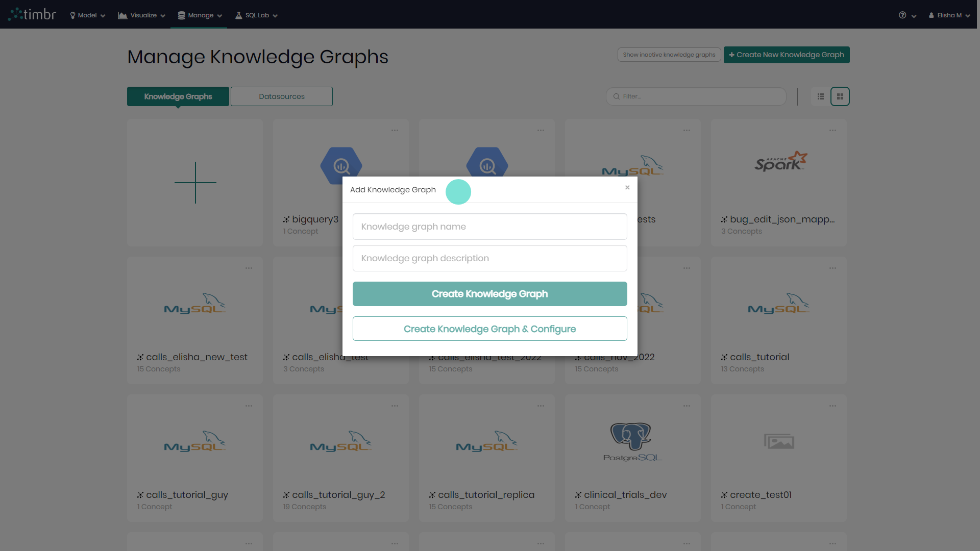Switch to list view layout
The image size is (980, 551).
[821, 96]
